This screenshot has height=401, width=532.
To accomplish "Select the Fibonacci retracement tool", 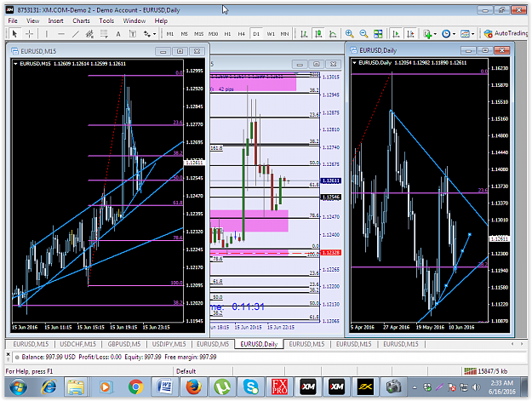I will [x=104, y=33].
